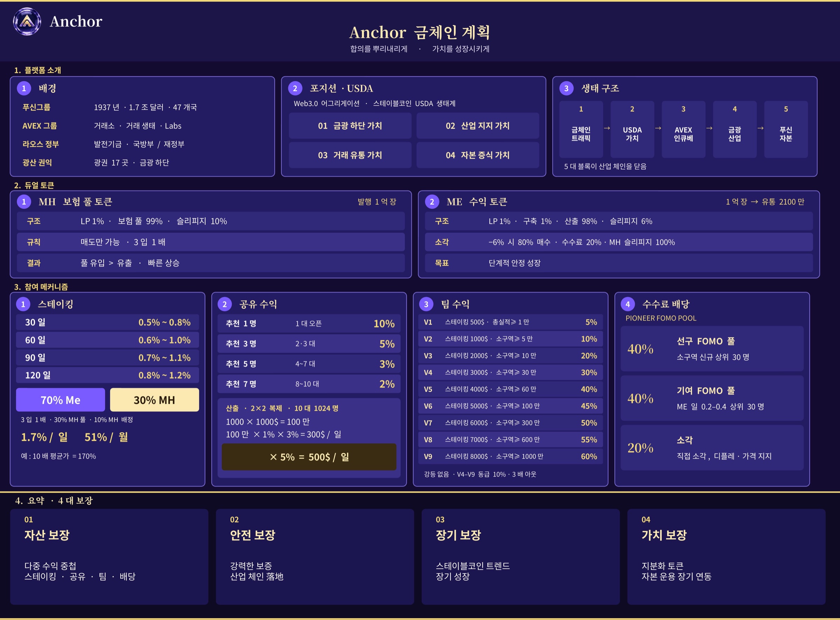This screenshot has width=840, height=620.
Task: Click the 1.7% / 일 value
Action: pyautogui.click(x=44, y=437)
